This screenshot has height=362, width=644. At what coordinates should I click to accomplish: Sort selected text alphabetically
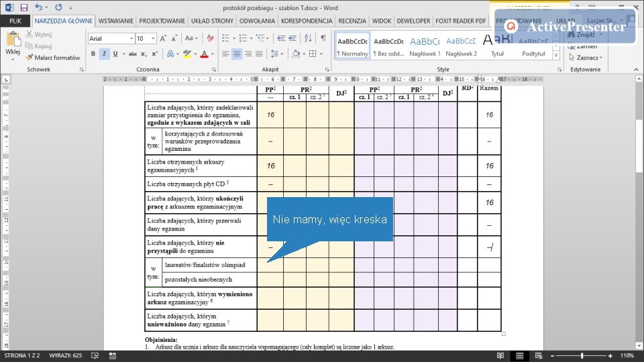(x=308, y=38)
